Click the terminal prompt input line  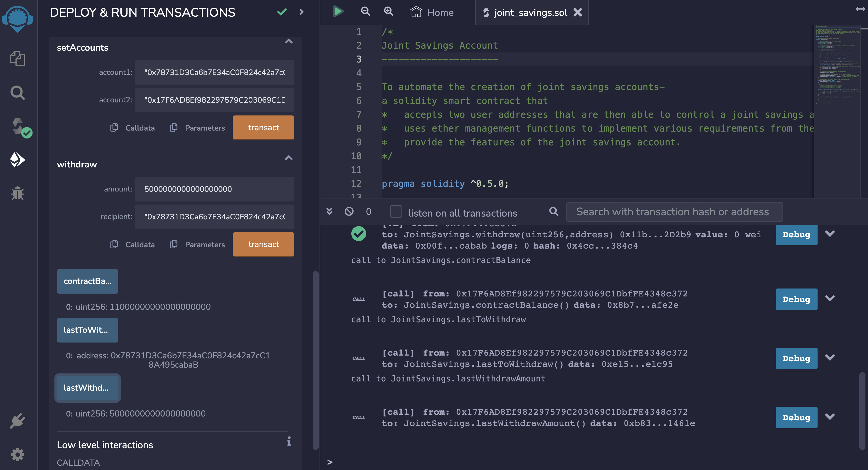593,462
